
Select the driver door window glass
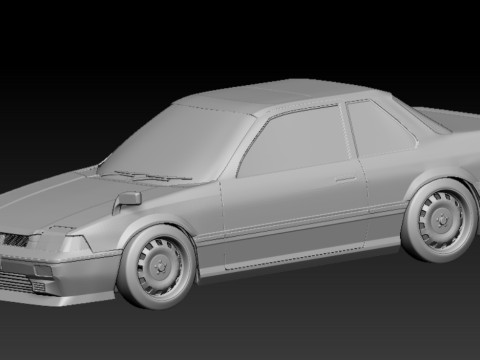click(293, 142)
